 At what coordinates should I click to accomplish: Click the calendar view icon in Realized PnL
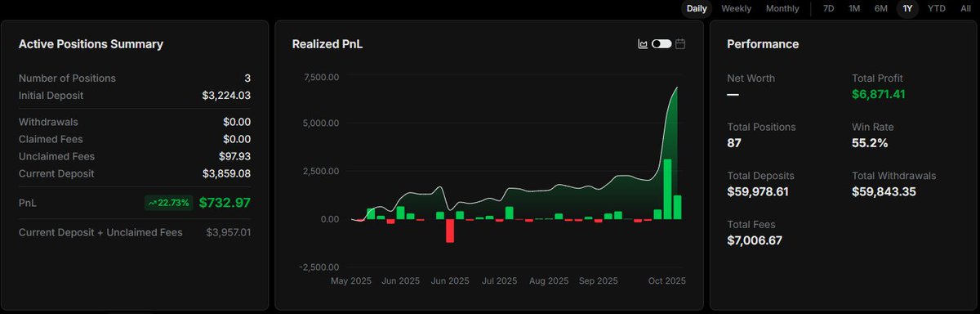680,43
